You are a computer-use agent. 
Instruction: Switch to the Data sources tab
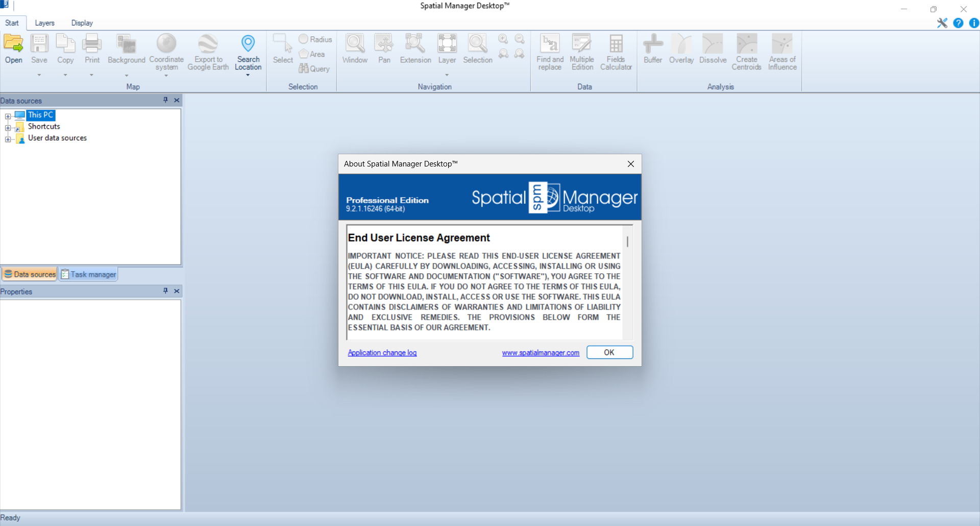pos(30,274)
